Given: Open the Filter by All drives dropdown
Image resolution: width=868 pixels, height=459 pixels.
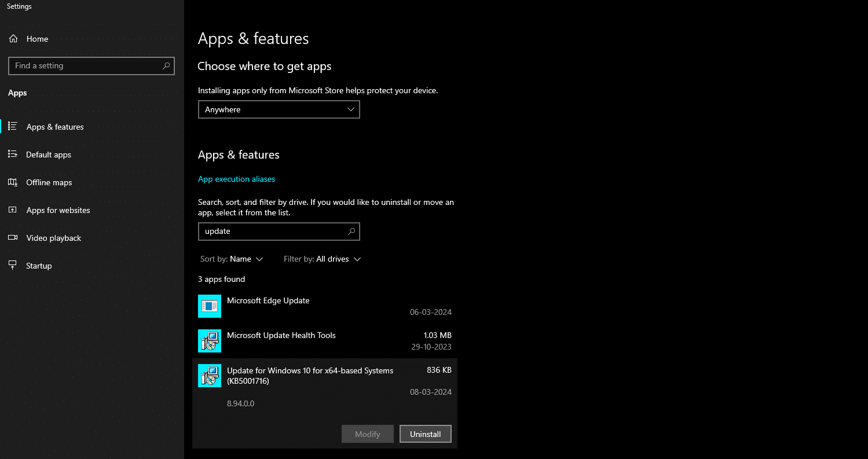Looking at the screenshot, I should click(323, 259).
